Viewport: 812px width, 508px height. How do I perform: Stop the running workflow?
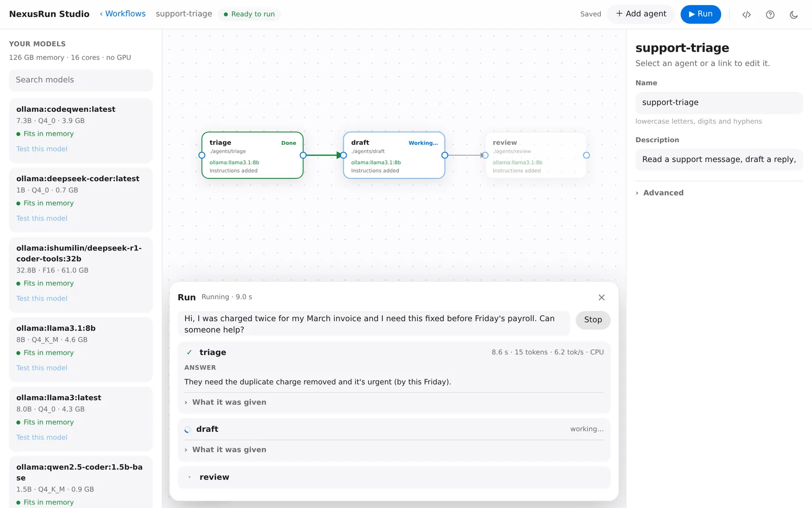click(x=593, y=320)
